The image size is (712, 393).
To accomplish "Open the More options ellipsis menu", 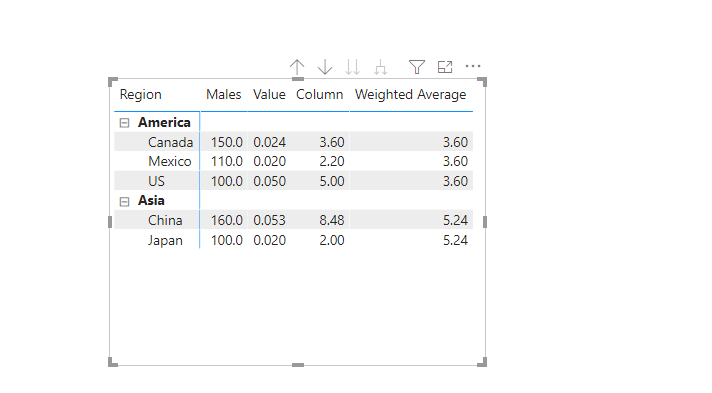I will click(x=473, y=66).
